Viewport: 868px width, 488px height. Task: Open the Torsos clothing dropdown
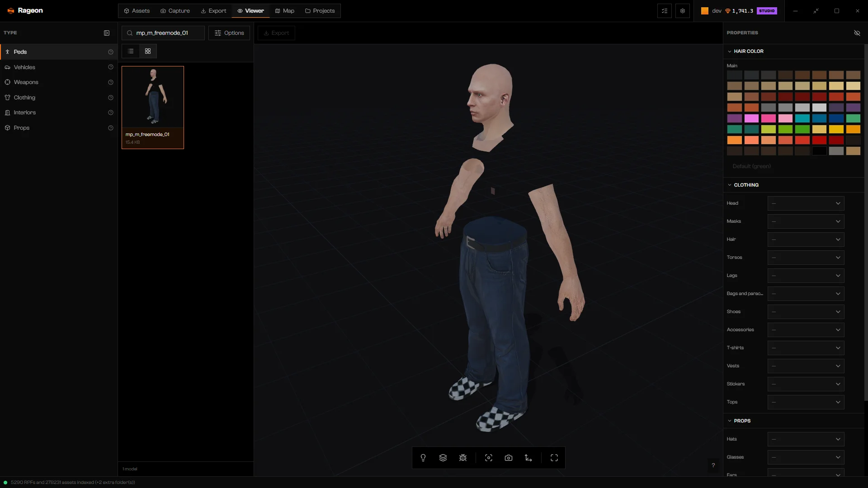click(806, 258)
